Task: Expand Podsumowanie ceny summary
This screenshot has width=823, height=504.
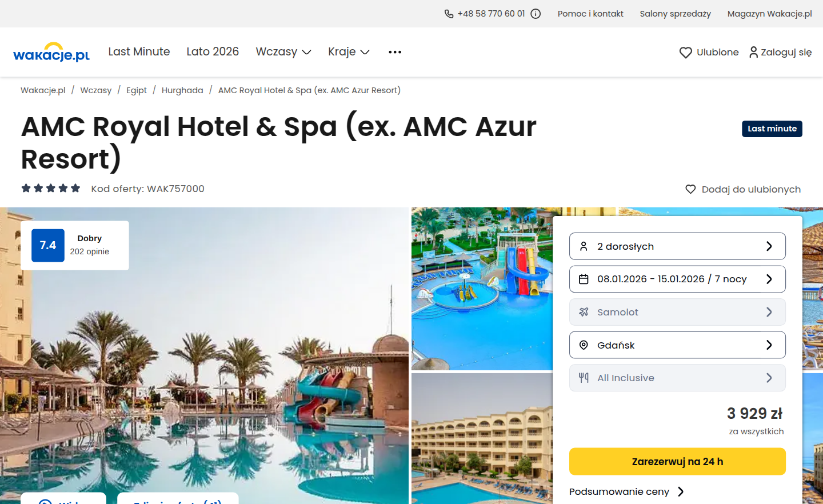Action: point(626,491)
